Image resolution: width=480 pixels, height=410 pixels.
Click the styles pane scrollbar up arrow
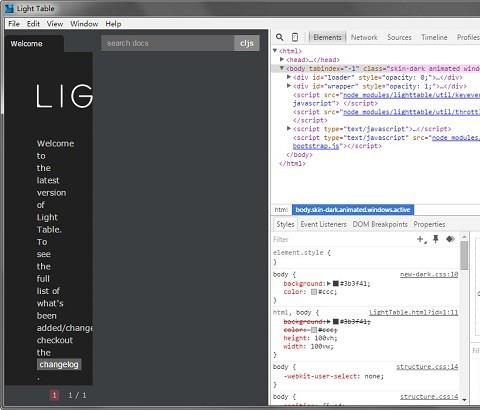click(464, 237)
